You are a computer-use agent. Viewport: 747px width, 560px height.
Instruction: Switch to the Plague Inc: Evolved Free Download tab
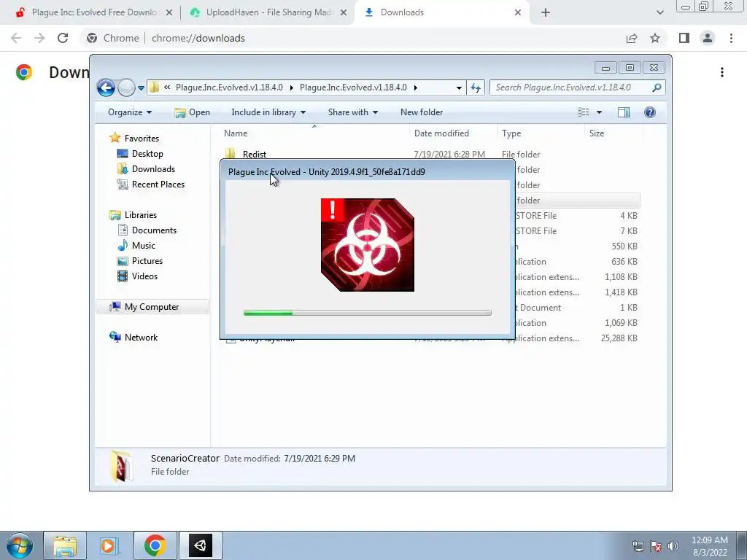point(93,12)
